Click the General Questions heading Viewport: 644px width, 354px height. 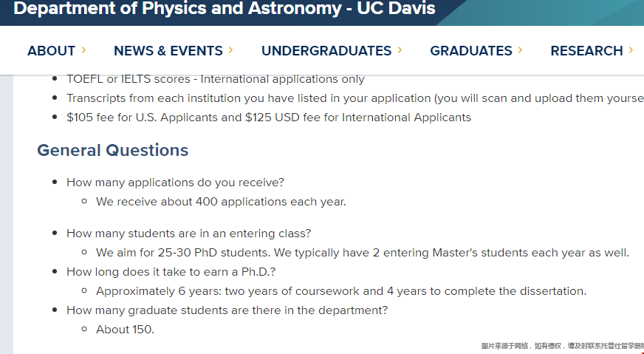[x=112, y=150]
